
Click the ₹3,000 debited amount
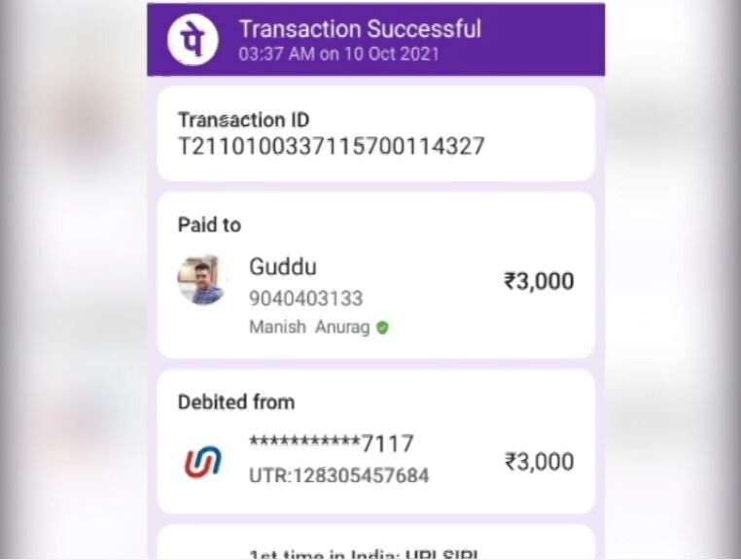coord(539,461)
